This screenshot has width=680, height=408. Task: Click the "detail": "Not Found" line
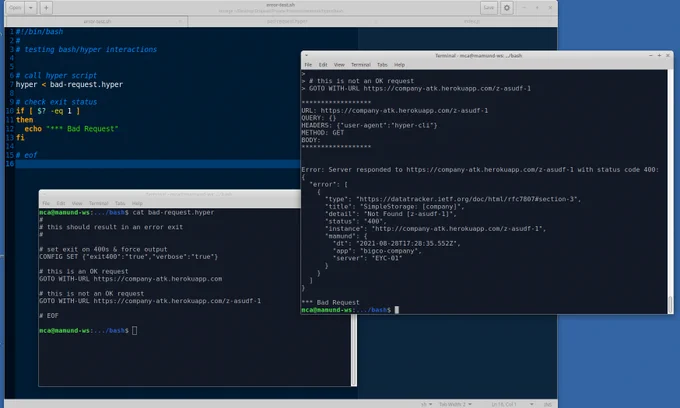(390, 214)
